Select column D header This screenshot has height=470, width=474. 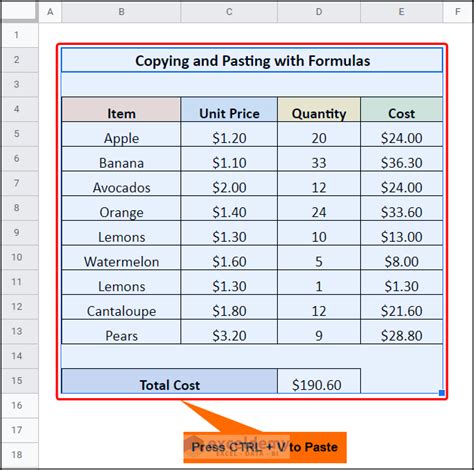[319, 12]
